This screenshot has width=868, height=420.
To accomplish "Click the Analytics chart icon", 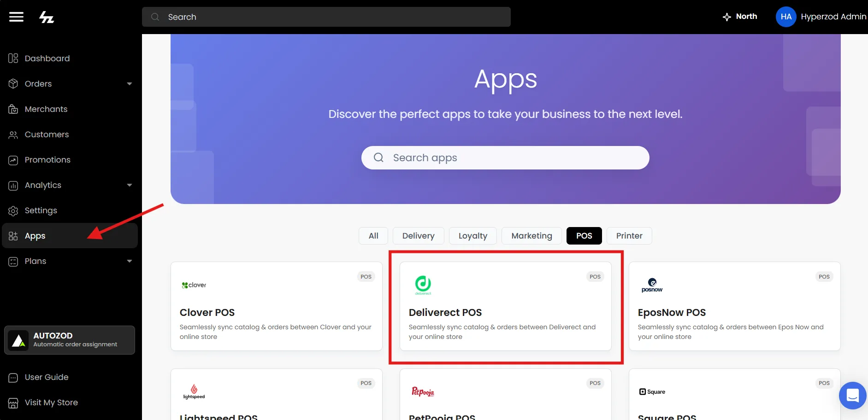I will click(13, 185).
